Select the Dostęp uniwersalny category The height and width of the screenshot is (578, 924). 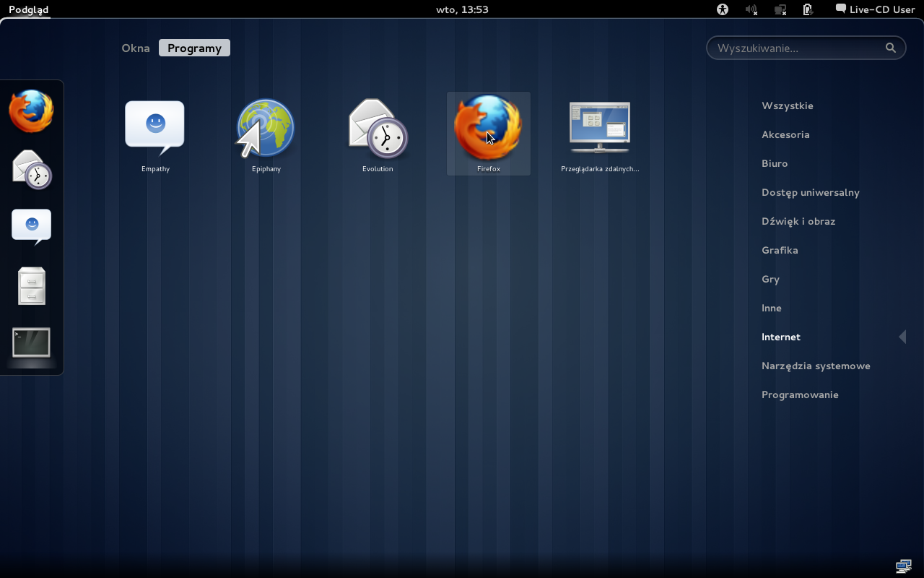point(810,192)
